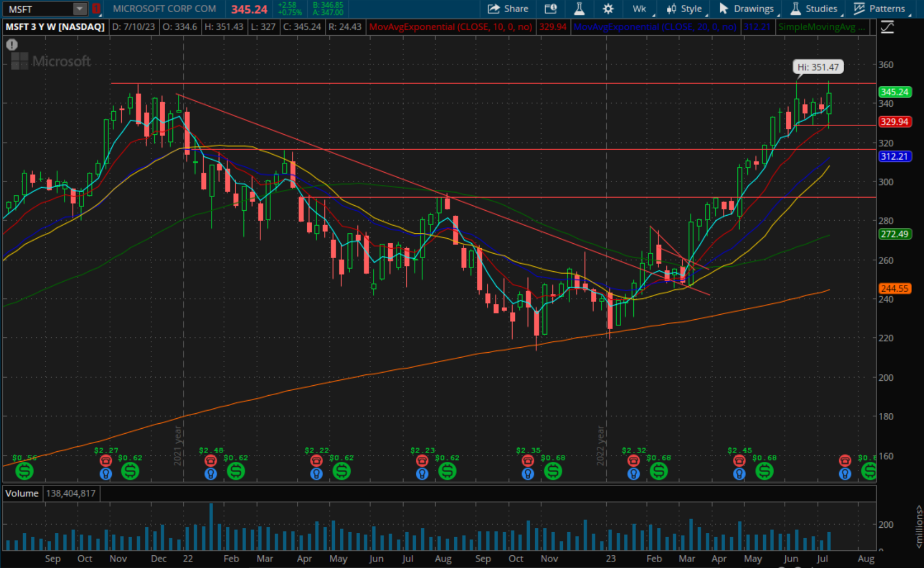924x568 pixels.
Task: Click the rightmost earnings phone icon near July
Action: (845, 461)
